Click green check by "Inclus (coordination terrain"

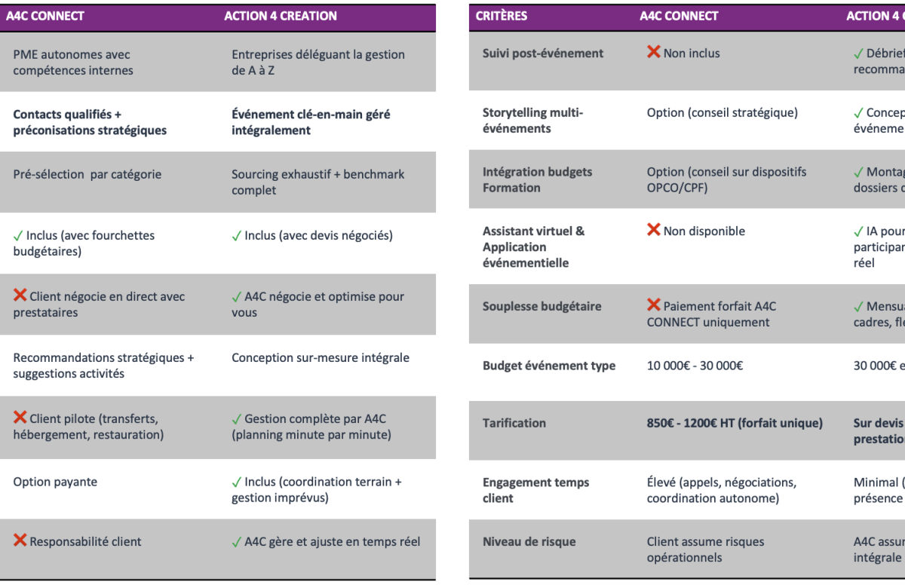point(237,482)
